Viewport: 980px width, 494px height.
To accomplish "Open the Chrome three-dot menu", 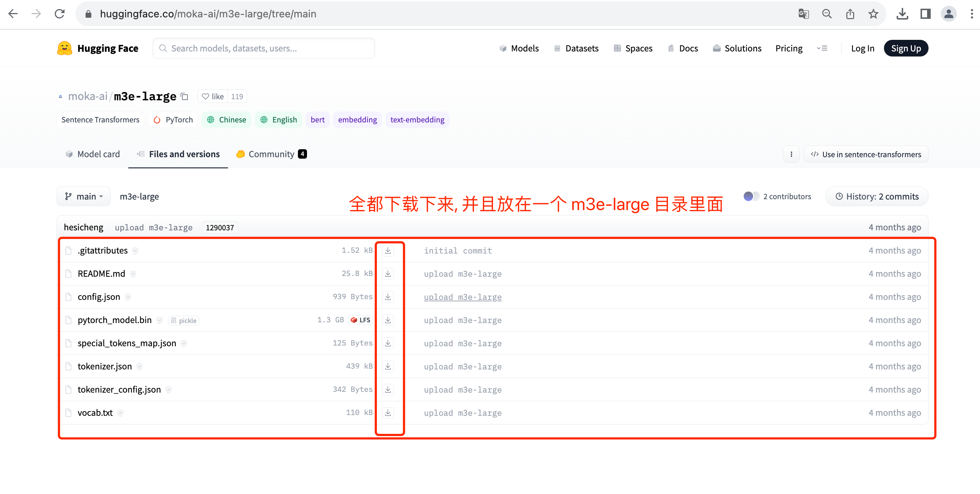I will tap(972, 14).
